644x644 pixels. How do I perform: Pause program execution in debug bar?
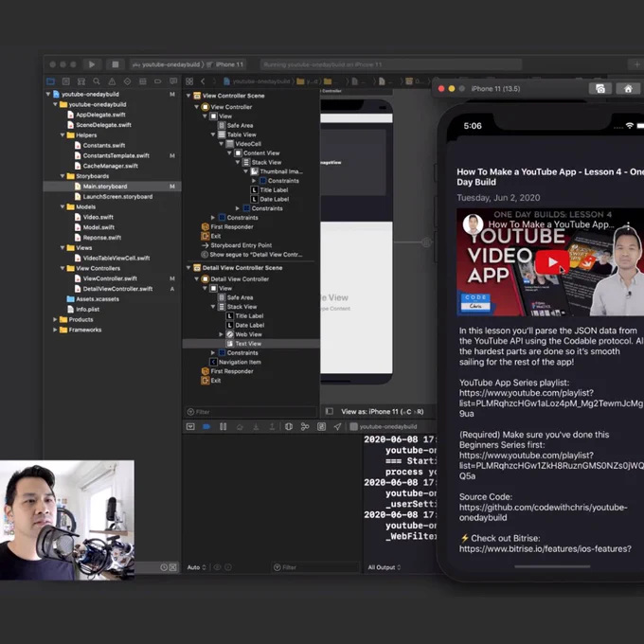(x=223, y=427)
